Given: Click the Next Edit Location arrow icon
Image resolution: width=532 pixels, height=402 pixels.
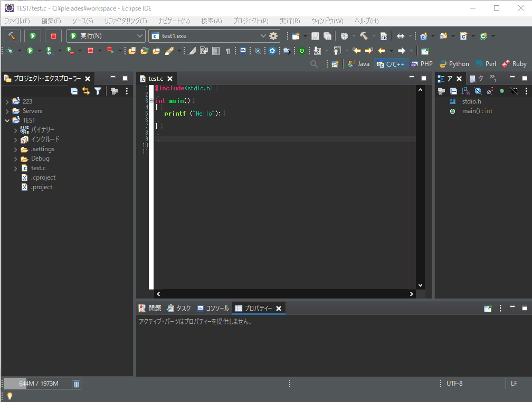Looking at the screenshot, I should 369,51.
